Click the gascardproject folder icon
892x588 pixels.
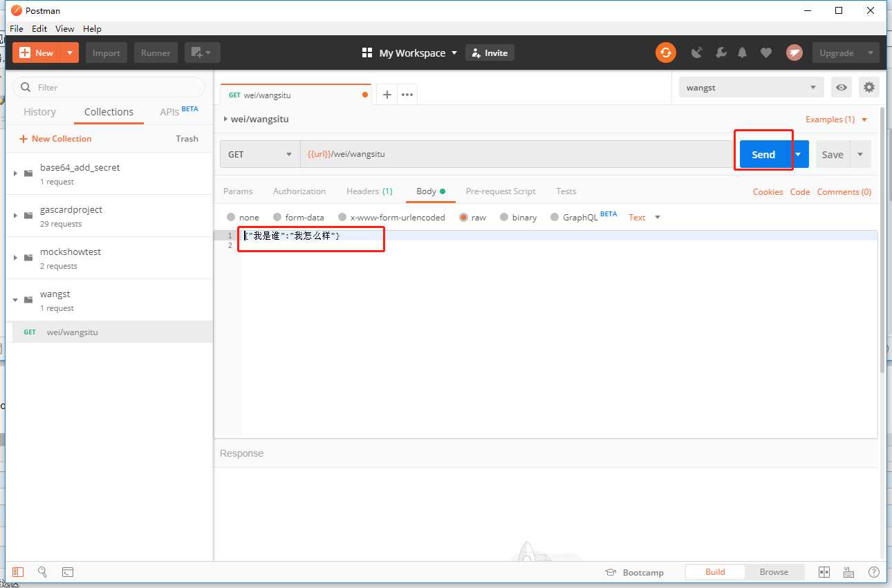[x=28, y=216]
